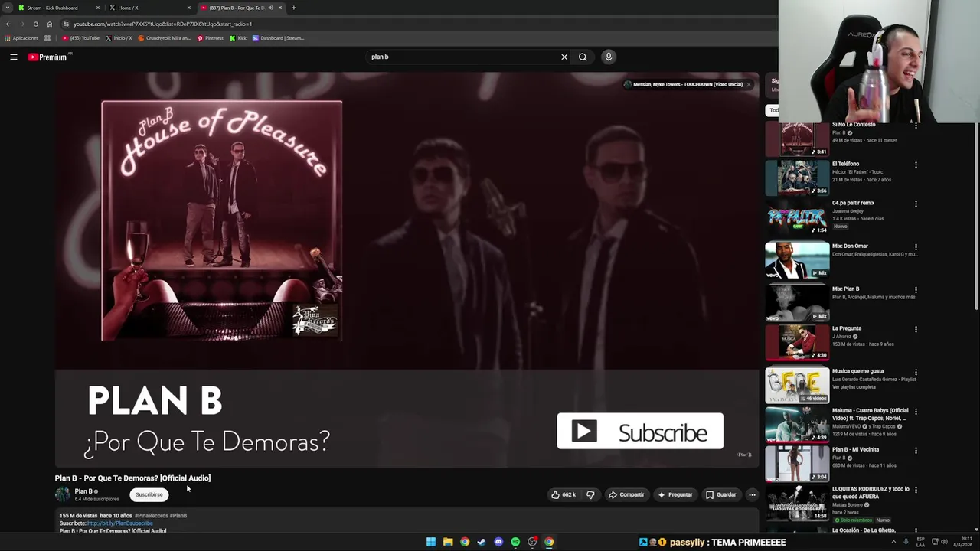Open the Preguntar assistant button
980x551 pixels.
click(675, 494)
